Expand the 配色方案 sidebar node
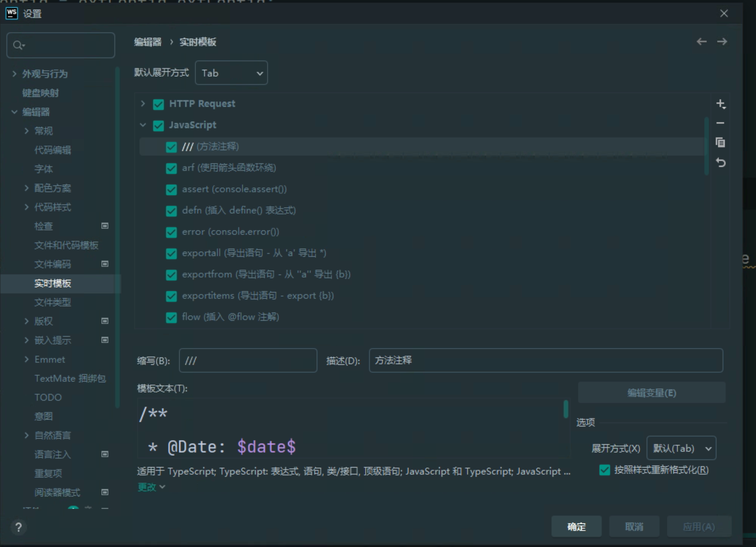Screen dimensions: 756x547 point(27,188)
